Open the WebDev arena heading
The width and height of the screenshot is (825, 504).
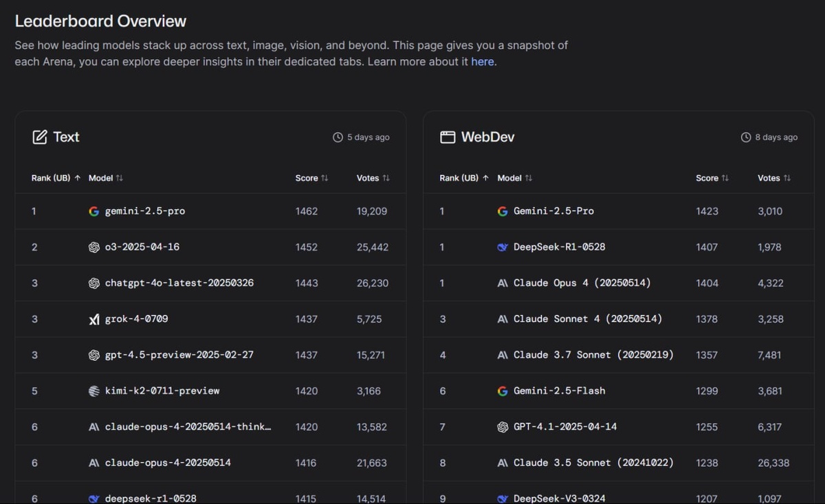coord(487,137)
